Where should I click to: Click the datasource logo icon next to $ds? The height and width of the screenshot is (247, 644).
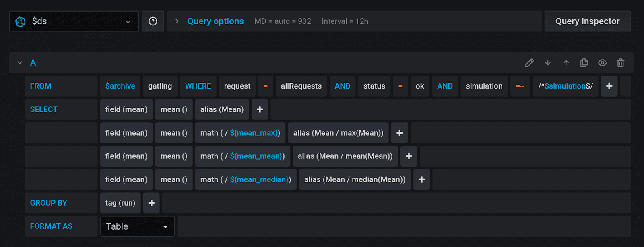21,21
